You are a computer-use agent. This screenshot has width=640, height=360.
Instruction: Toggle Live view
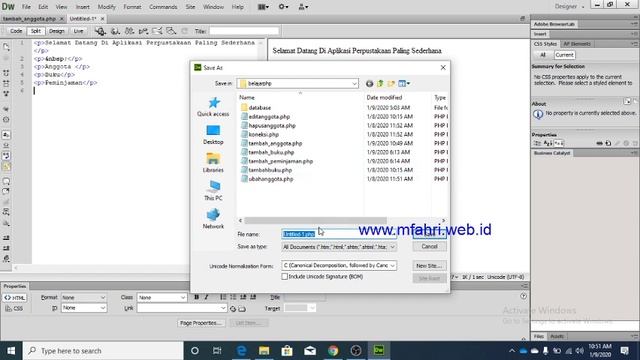pyautogui.click(x=78, y=31)
